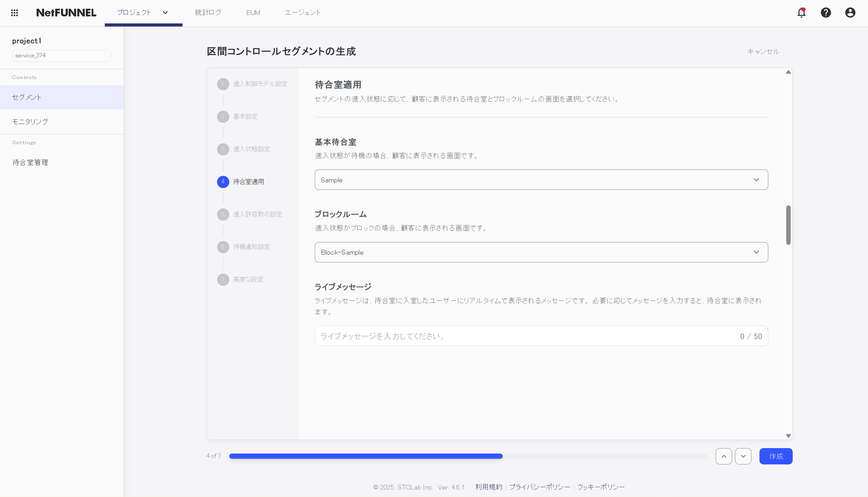The height and width of the screenshot is (497, 868).
Task: Click the upward step navigation chevron button
Action: [724, 456]
